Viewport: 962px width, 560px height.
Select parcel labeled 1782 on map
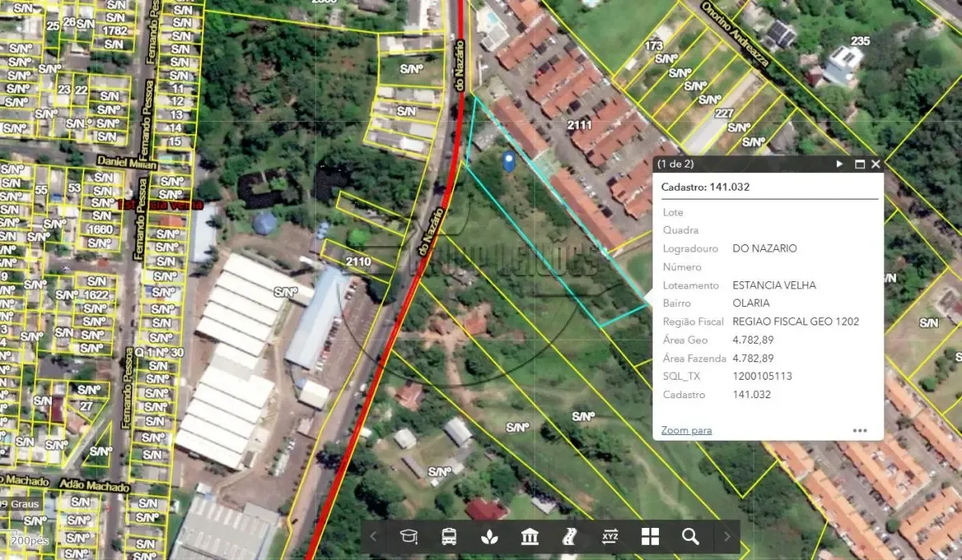point(115,30)
